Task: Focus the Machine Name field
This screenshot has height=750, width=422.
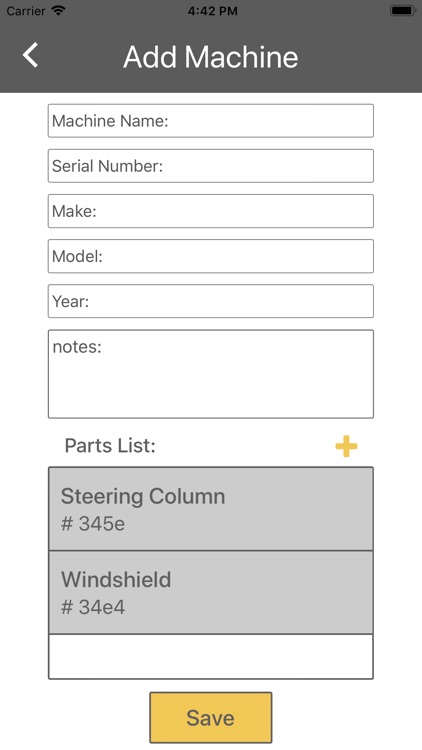Action: 211,121
